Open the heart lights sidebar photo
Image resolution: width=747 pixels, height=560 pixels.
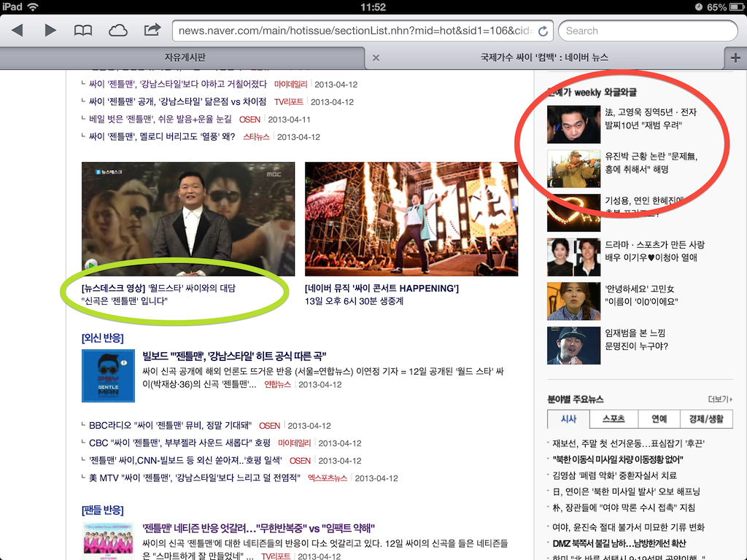[573, 213]
